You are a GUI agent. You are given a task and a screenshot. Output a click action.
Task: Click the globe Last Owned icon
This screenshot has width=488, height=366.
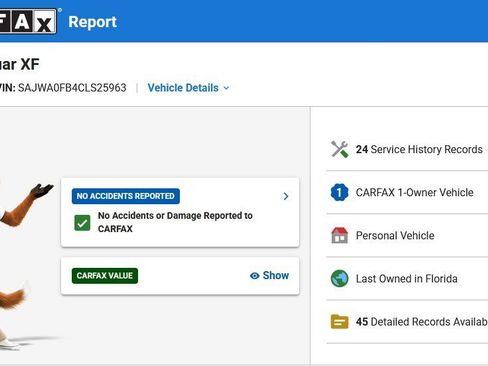click(339, 279)
